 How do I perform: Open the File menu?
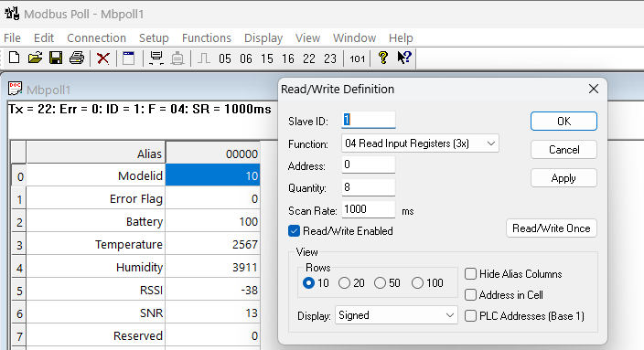[12, 37]
